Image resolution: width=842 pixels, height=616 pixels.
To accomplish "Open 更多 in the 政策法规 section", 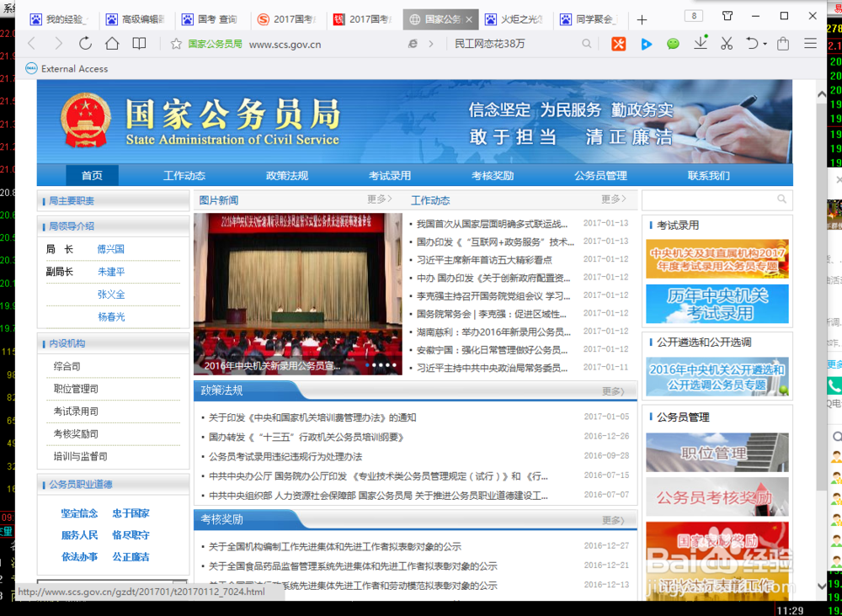I will pyautogui.click(x=613, y=391).
